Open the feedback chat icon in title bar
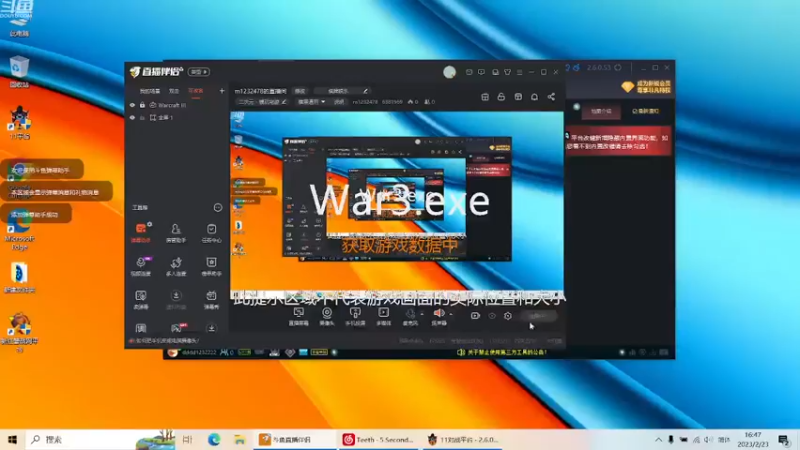Viewport: 800px width, 450px height. pyautogui.click(x=481, y=72)
